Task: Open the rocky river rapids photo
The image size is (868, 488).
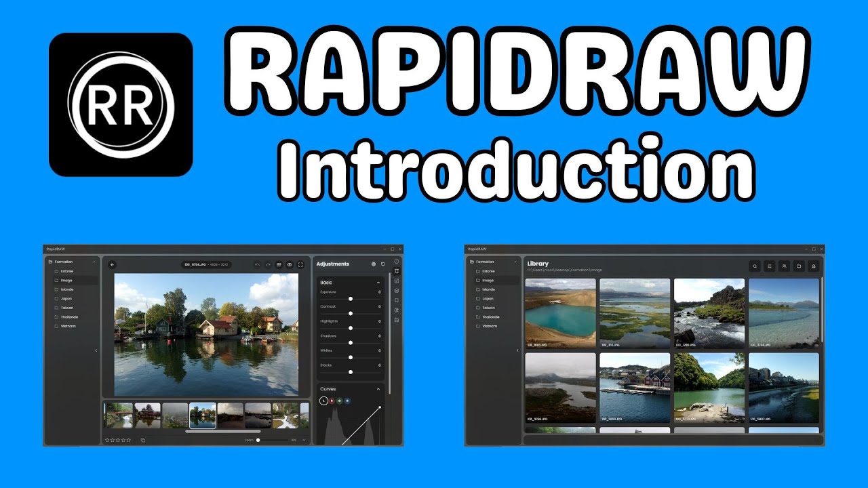Action: 709,313
